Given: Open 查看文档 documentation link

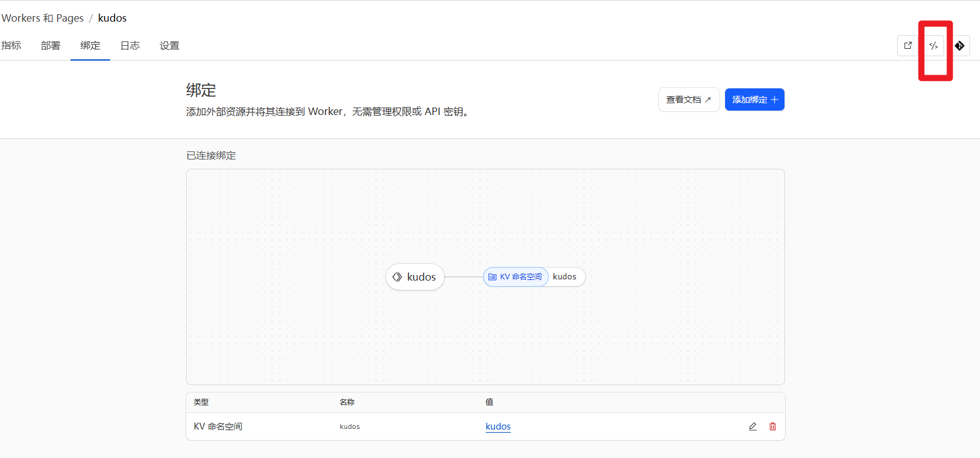Looking at the screenshot, I should point(689,100).
